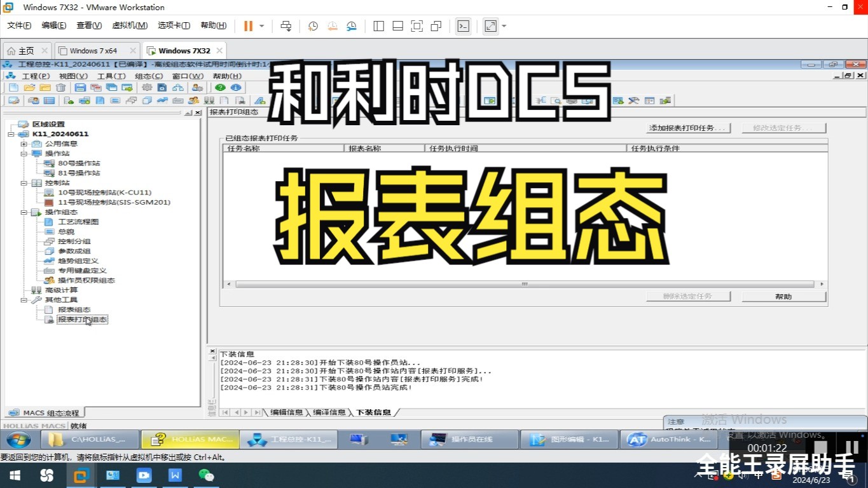Select 81号操作站 in the tree
This screenshot has height=488, width=868.
(79, 173)
